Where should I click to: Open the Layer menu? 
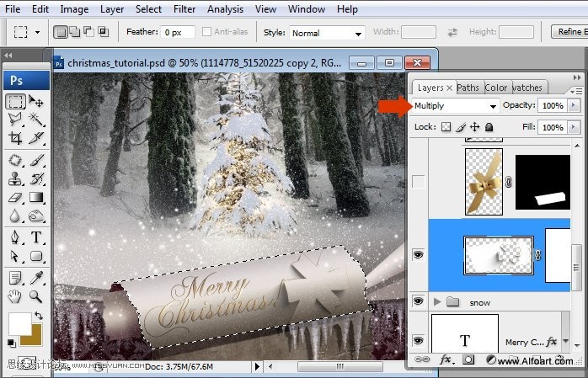pos(112,9)
